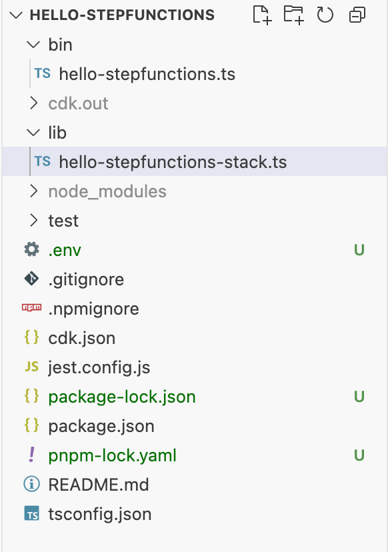
Task: Collapse the HELLO-STEPFUNCTIONS root section
Action: [x=16, y=15]
